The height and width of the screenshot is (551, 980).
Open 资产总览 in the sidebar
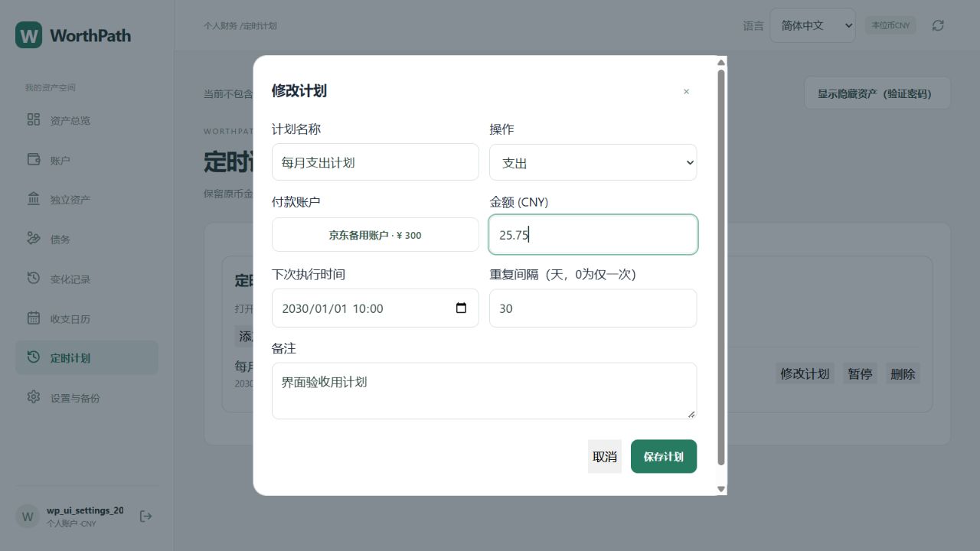pos(87,120)
